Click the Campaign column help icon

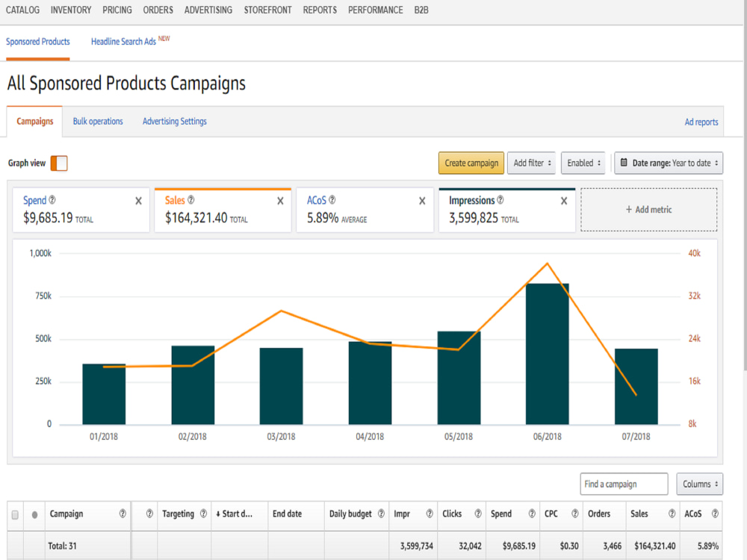123,514
